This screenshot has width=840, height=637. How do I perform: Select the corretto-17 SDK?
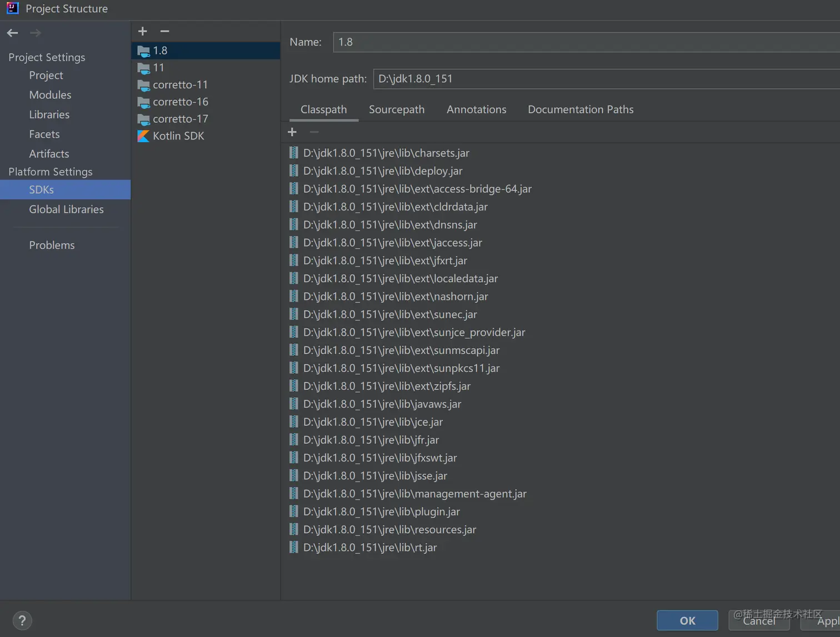[206, 119]
